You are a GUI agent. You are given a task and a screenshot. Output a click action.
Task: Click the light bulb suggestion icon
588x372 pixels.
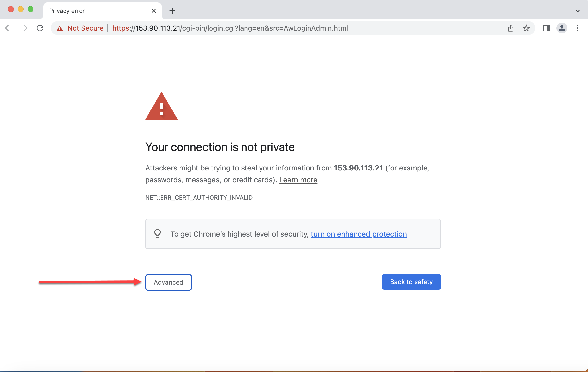pyautogui.click(x=158, y=234)
